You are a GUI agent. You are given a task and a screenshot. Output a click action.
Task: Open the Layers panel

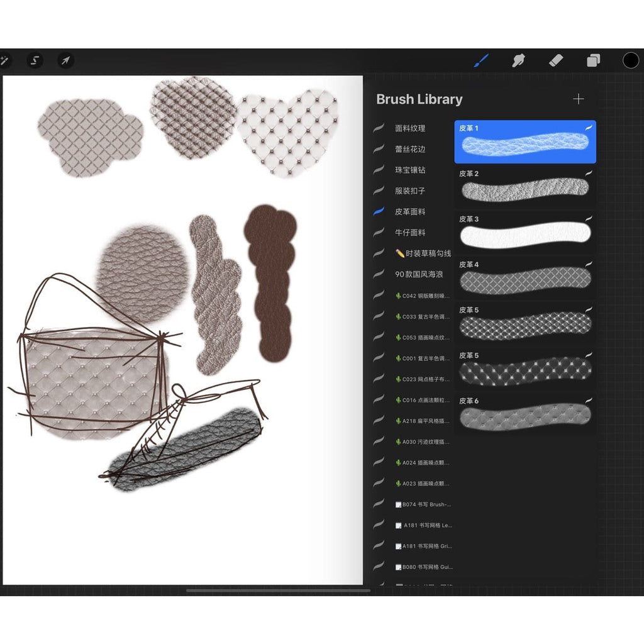click(594, 61)
